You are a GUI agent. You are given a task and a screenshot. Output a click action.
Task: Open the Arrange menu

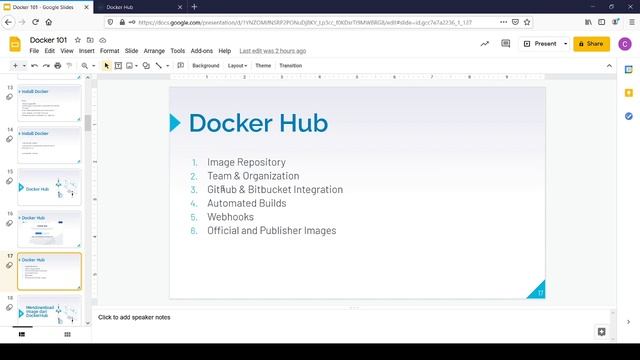(x=154, y=51)
